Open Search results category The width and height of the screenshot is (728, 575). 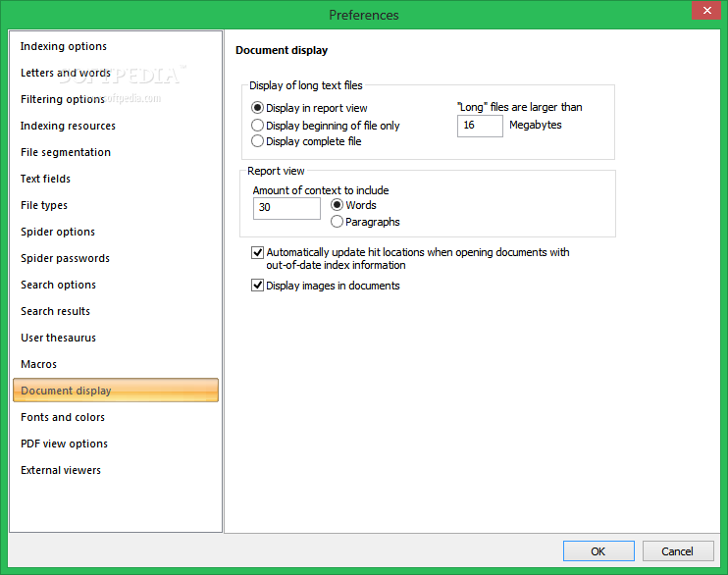tap(116, 311)
